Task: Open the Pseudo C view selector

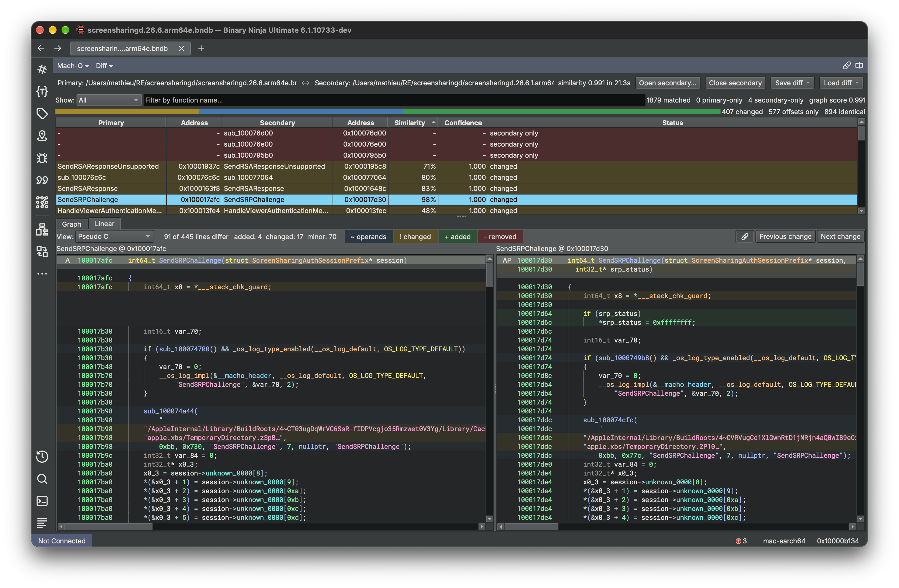Action: click(x=114, y=237)
